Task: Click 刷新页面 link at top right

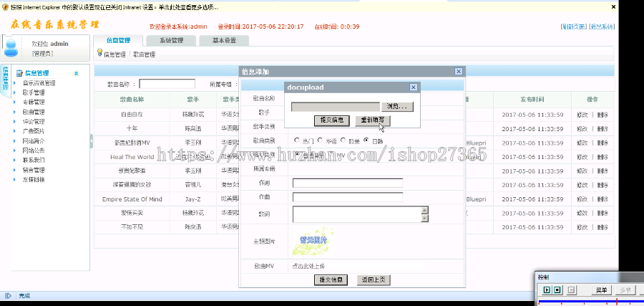Action: click(x=574, y=27)
